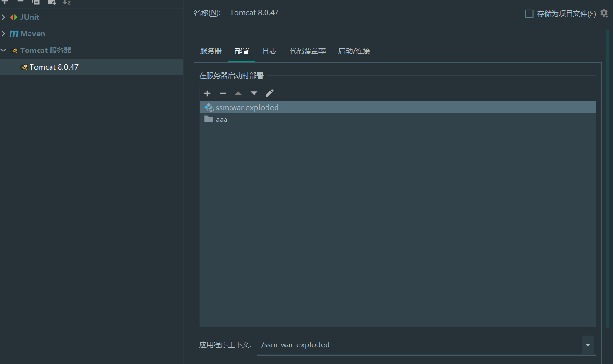
Task: Sort configurations alphabetically icon
Action: coord(67,2)
